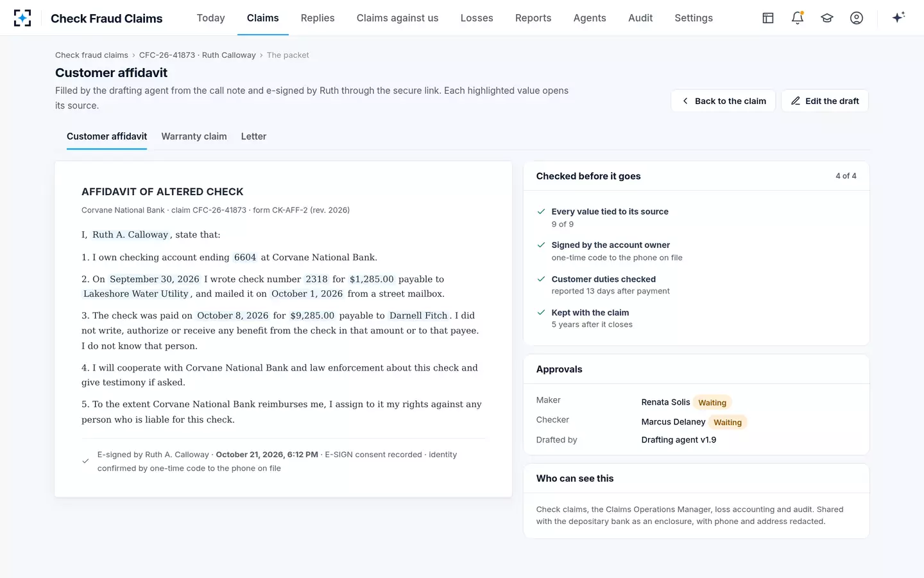924x578 pixels.
Task: Click checkmark icon beside Kept with the claim
Action: [541, 312]
